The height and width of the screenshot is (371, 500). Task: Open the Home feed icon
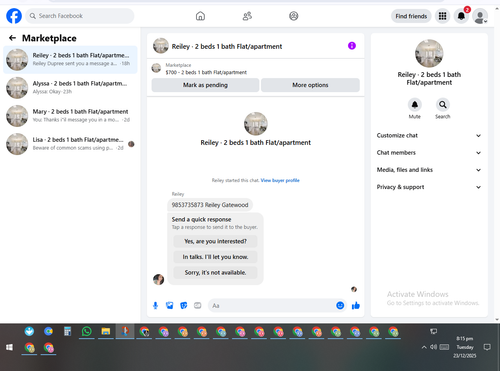200,16
